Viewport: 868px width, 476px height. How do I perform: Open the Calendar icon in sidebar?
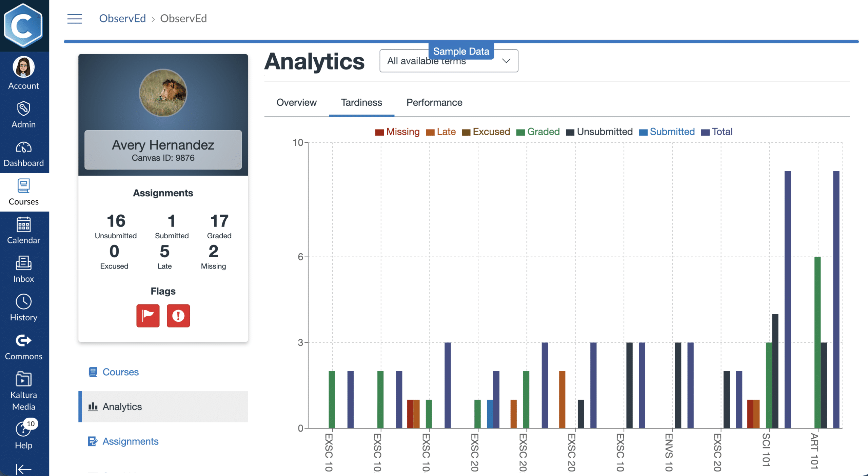[x=23, y=225]
